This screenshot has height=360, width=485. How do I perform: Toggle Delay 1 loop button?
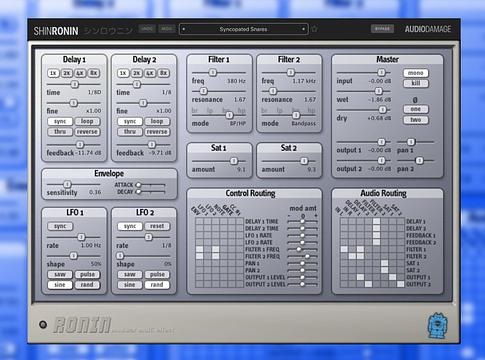coord(87,121)
